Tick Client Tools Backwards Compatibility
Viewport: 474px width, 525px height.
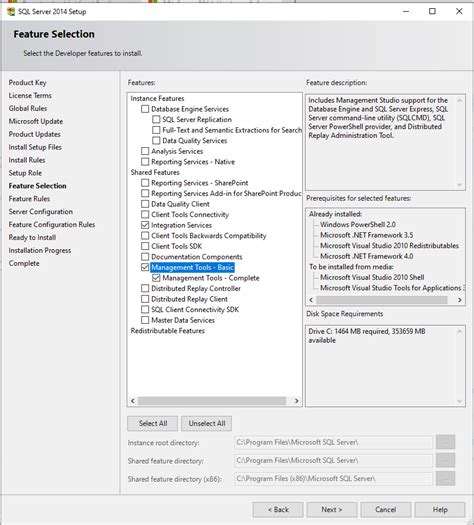(x=145, y=236)
